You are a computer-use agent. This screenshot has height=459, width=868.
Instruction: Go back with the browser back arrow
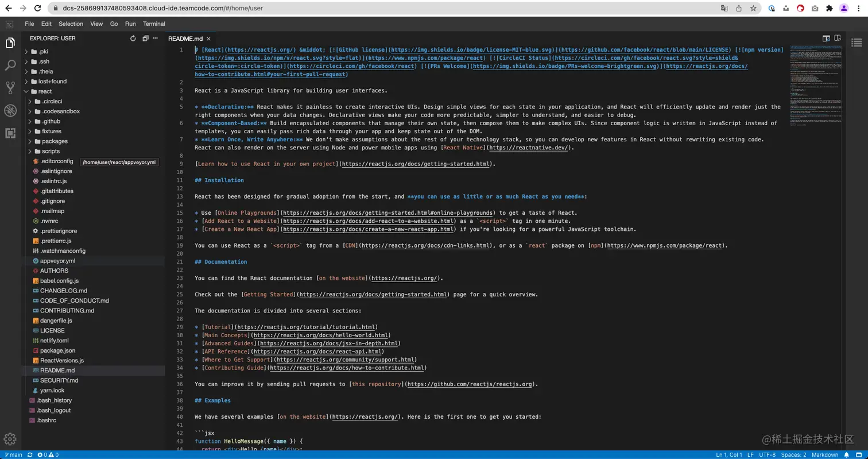(x=8, y=9)
